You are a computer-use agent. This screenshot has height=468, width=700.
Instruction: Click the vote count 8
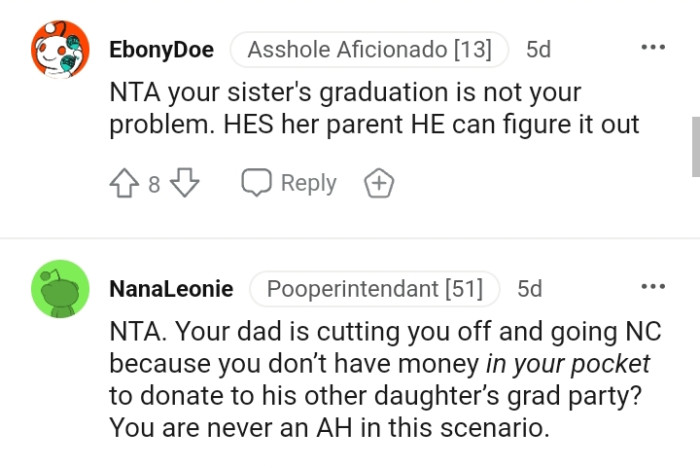[x=154, y=184]
